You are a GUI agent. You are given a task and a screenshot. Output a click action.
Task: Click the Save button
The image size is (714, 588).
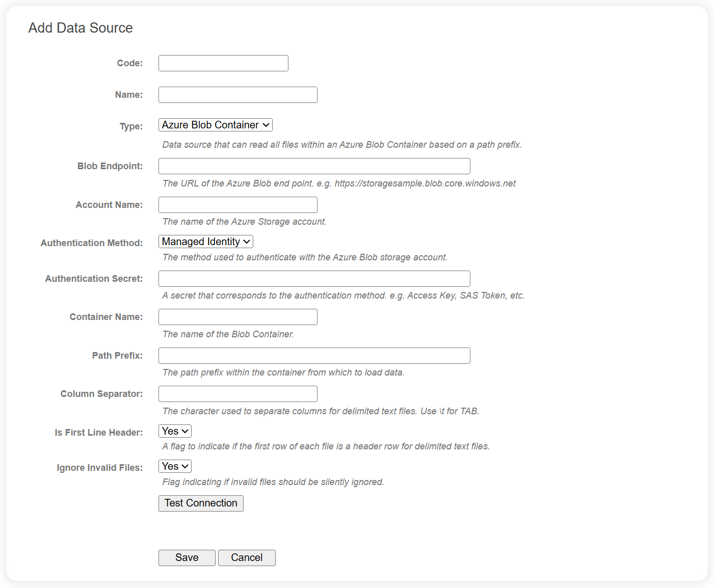click(187, 557)
